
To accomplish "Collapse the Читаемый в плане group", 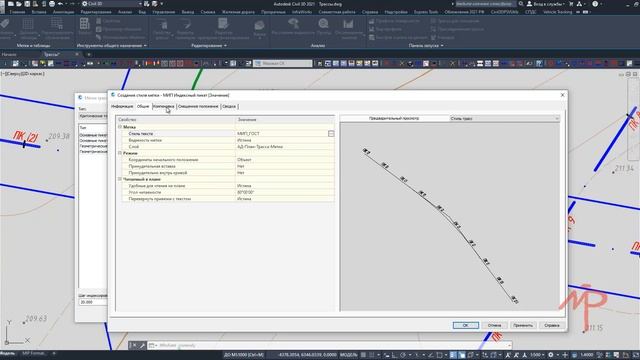I will pos(120,179).
